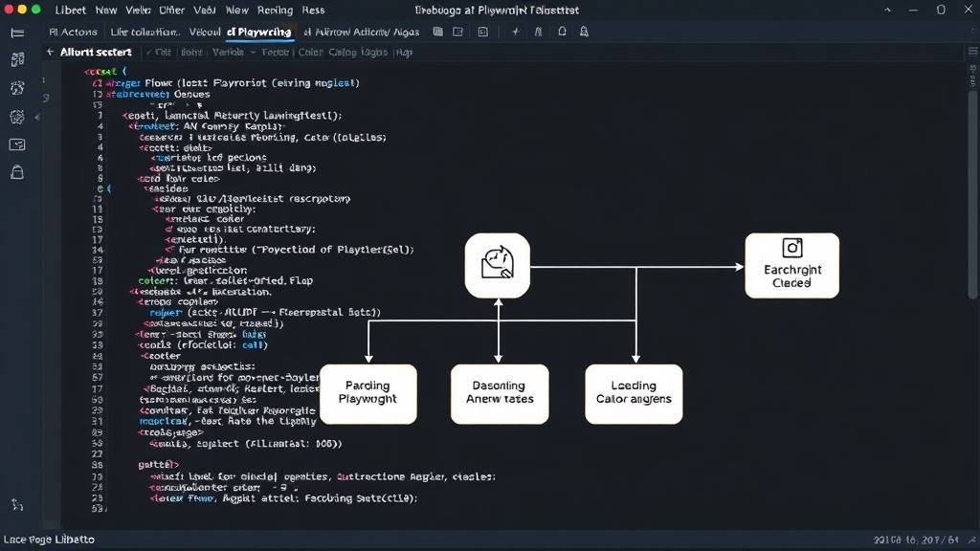Viewport: 980px width, 551px height.
Task: Open the monitor screen icon in sidebar
Action: coord(17,145)
